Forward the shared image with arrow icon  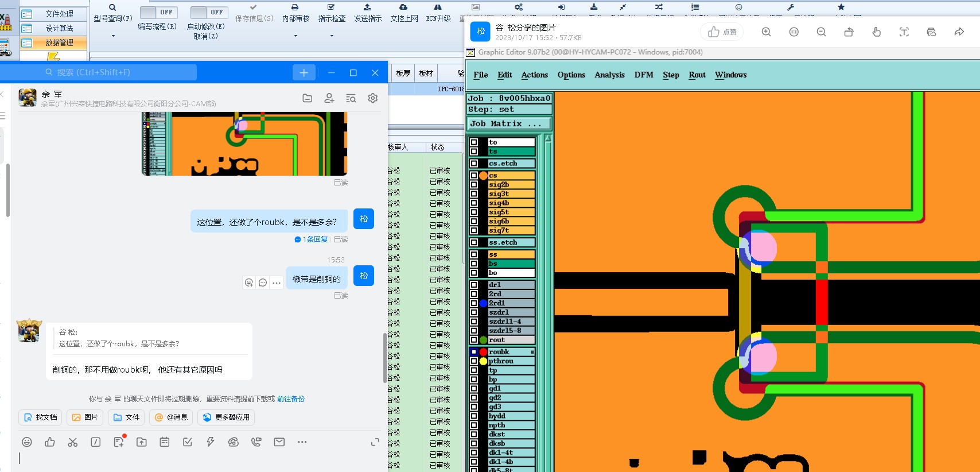959,32
